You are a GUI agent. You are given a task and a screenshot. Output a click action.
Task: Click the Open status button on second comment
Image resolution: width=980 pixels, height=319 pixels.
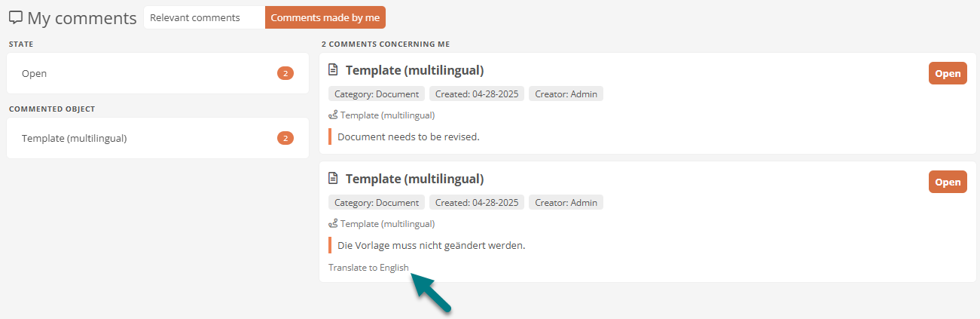click(x=948, y=182)
